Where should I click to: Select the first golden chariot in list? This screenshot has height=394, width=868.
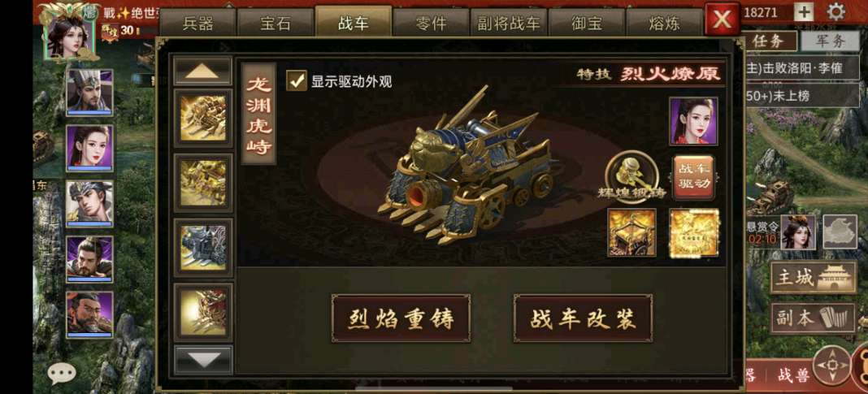203,118
